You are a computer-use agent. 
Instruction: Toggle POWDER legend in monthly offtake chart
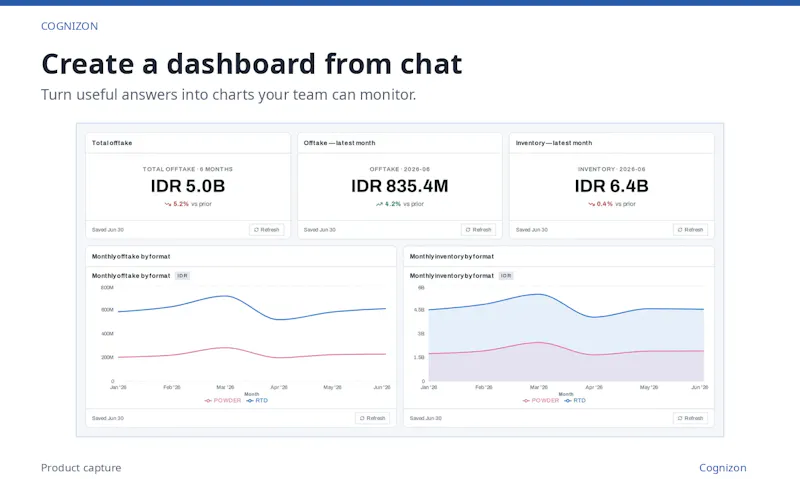[223, 400]
